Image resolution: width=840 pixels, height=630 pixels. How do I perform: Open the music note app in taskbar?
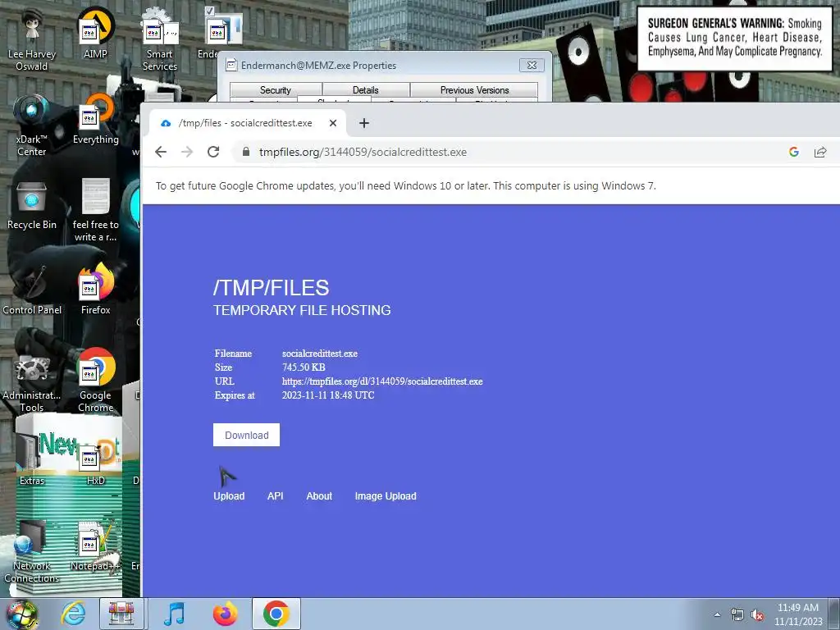(174, 614)
